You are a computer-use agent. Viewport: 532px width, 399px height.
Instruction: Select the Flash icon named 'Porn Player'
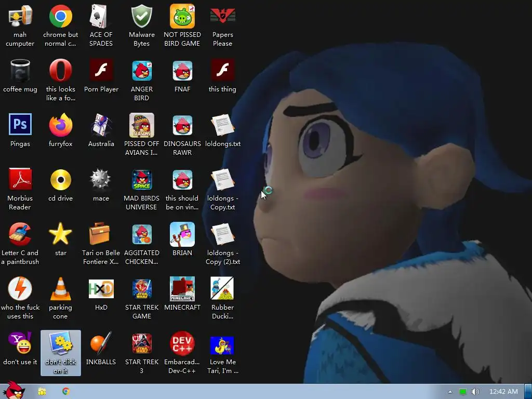(x=101, y=71)
